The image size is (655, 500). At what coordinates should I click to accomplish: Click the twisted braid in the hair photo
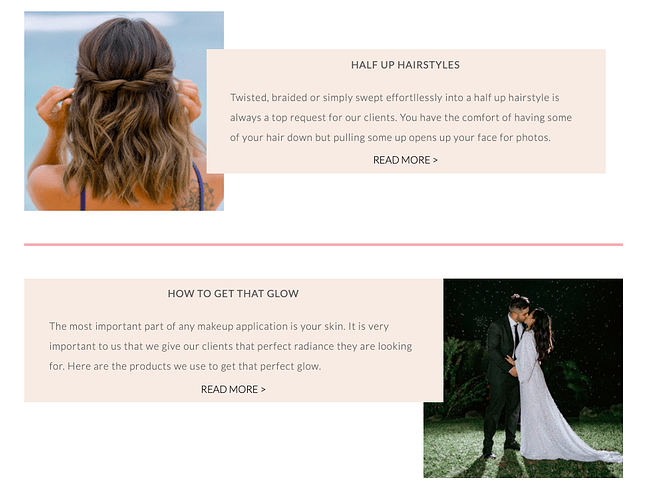[x=124, y=79]
